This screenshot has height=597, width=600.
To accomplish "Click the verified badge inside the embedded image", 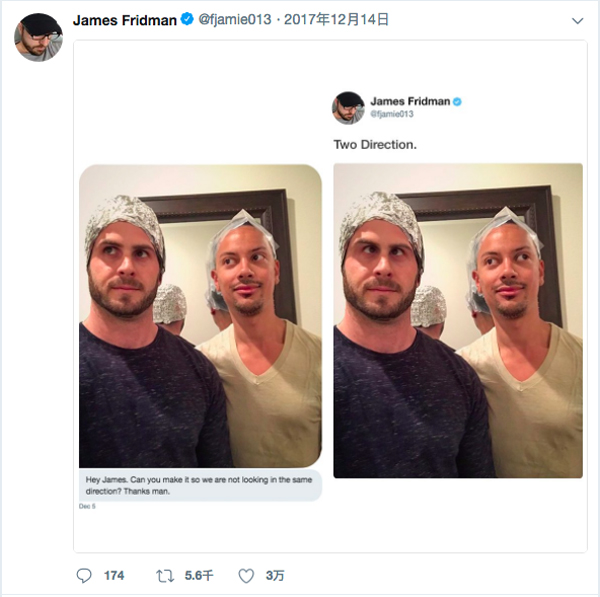I will point(457,102).
